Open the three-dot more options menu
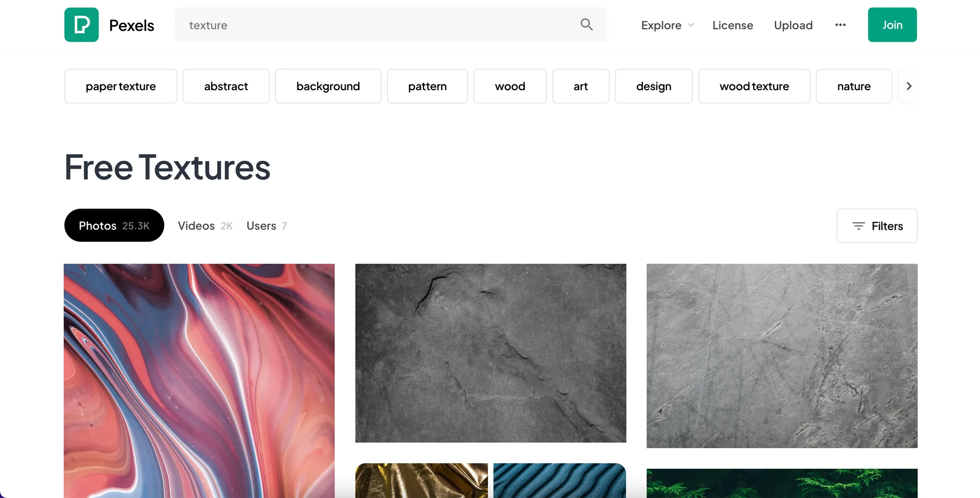The width and height of the screenshot is (980, 498). point(840,25)
